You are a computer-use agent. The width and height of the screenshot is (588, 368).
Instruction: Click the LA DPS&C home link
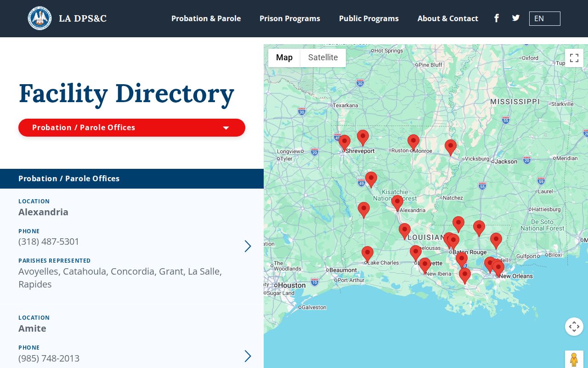(83, 18)
